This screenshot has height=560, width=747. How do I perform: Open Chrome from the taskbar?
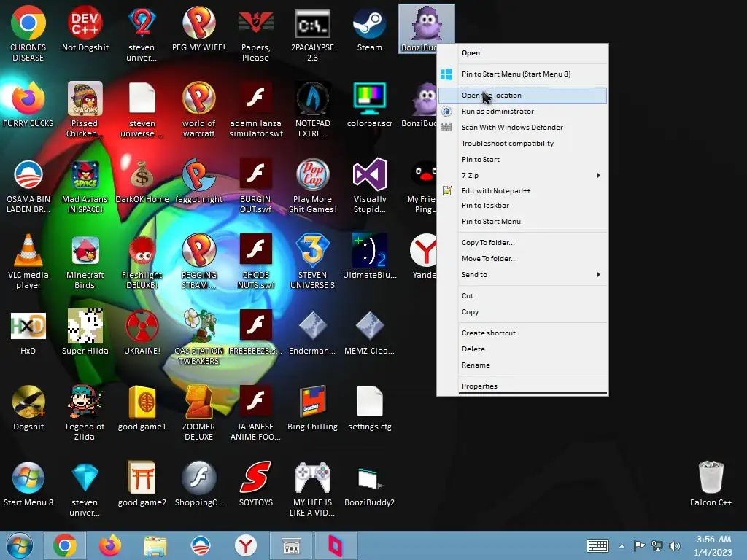[65, 545]
